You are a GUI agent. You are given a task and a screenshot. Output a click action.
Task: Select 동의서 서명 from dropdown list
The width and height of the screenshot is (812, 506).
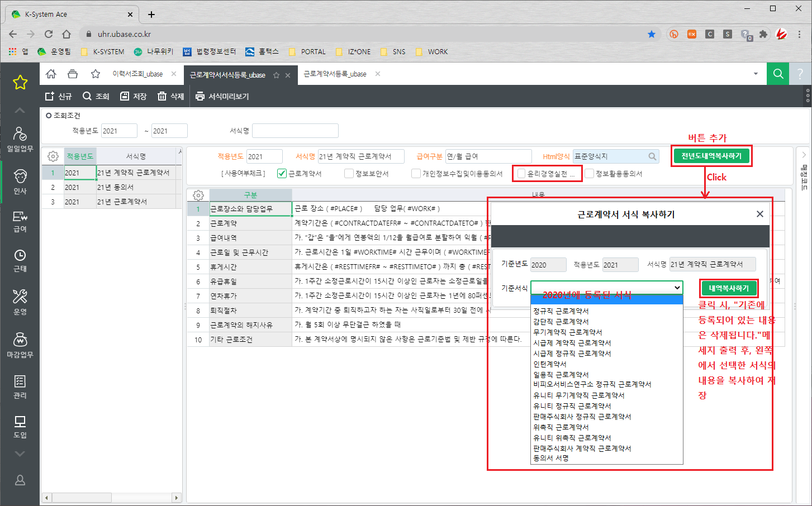(551, 458)
